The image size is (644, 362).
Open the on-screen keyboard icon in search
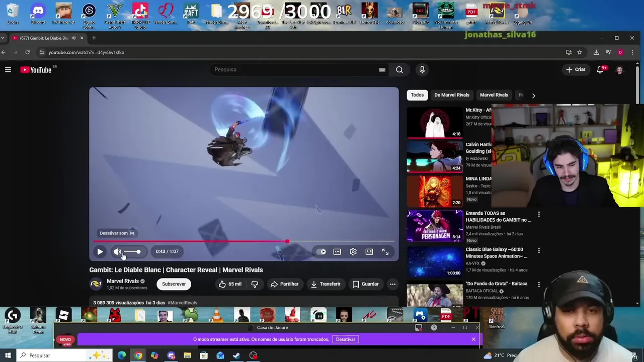tap(382, 70)
